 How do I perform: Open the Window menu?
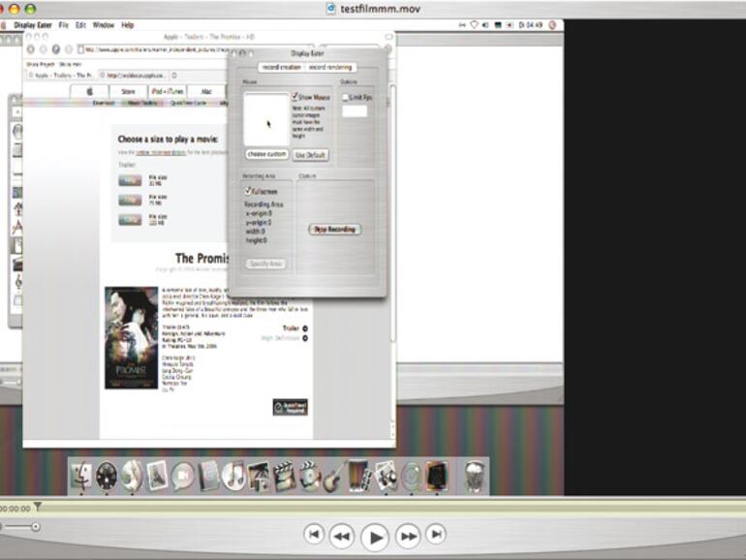104,25
